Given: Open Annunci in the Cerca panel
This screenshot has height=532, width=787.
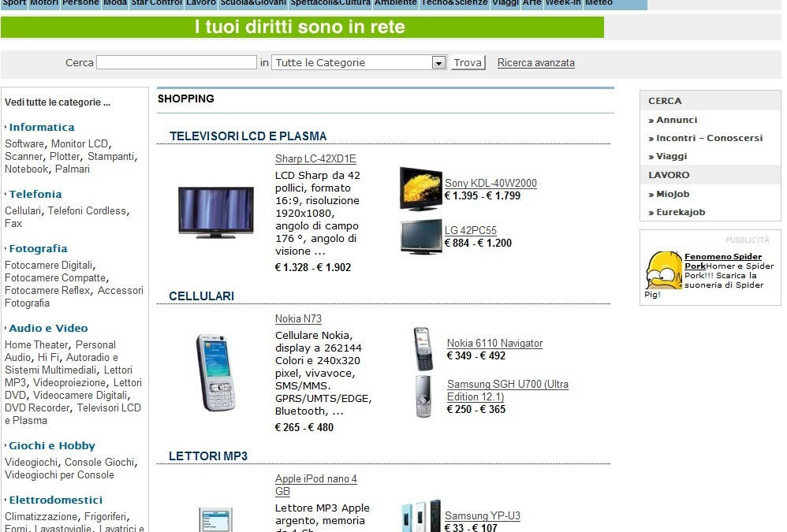Looking at the screenshot, I should [677, 120].
